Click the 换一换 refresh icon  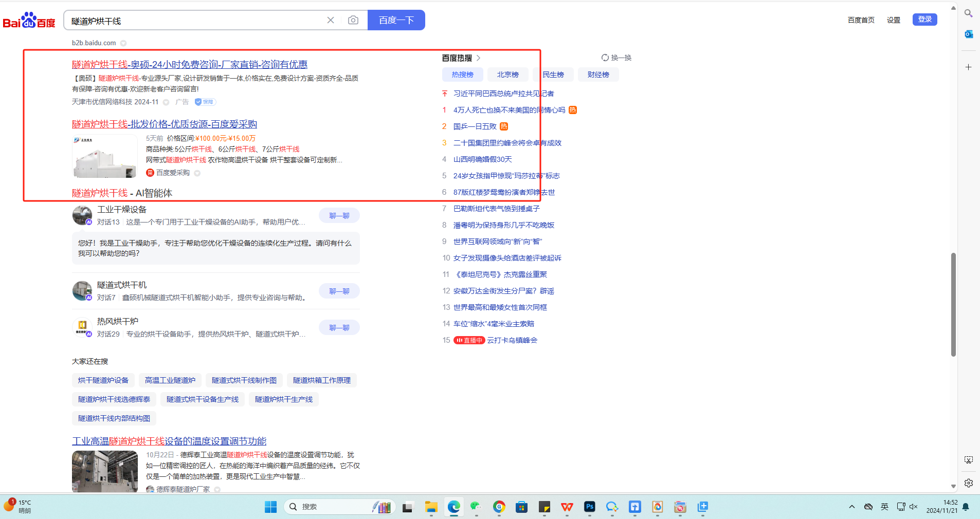(605, 58)
